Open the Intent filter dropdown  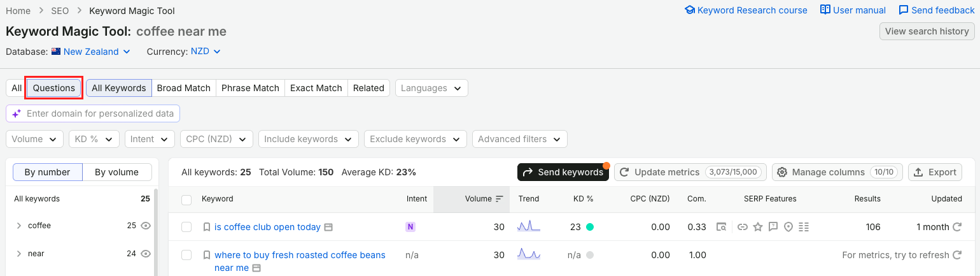150,139
